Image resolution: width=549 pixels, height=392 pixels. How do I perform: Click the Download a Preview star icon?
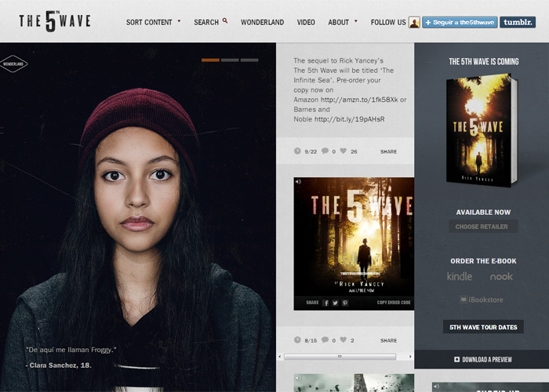pos(457,359)
